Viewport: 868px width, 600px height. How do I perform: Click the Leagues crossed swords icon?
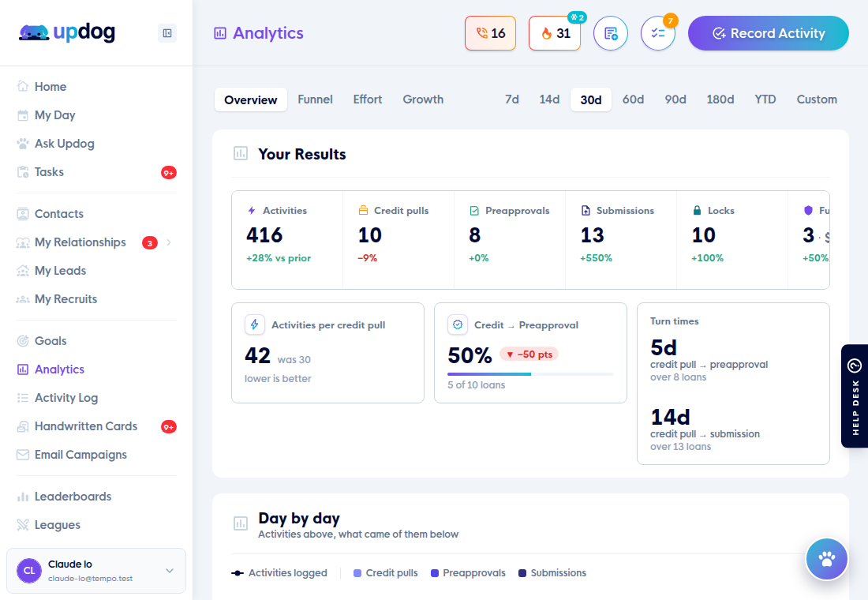23,525
